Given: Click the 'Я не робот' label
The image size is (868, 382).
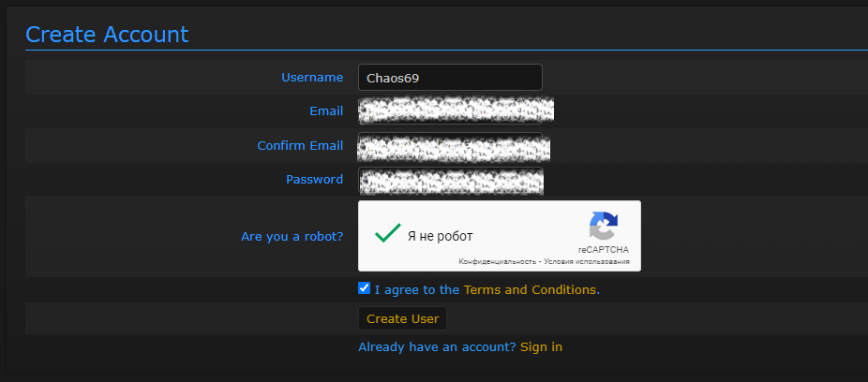Looking at the screenshot, I should click(x=440, y=236).
